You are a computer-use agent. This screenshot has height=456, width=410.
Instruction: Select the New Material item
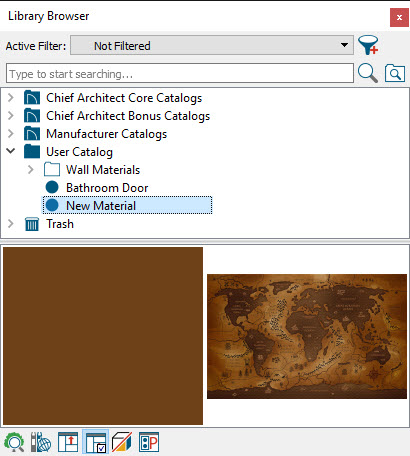127,205
